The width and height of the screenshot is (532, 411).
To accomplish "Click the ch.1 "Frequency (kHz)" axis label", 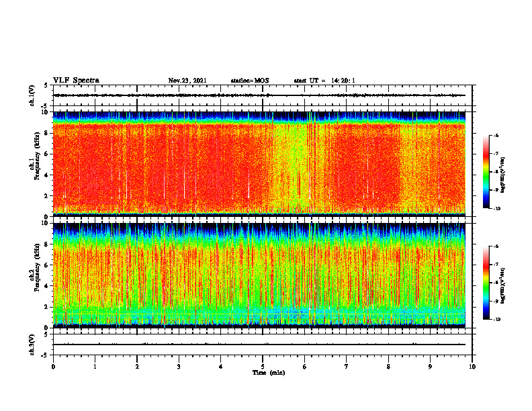I will tap(38, 156).
